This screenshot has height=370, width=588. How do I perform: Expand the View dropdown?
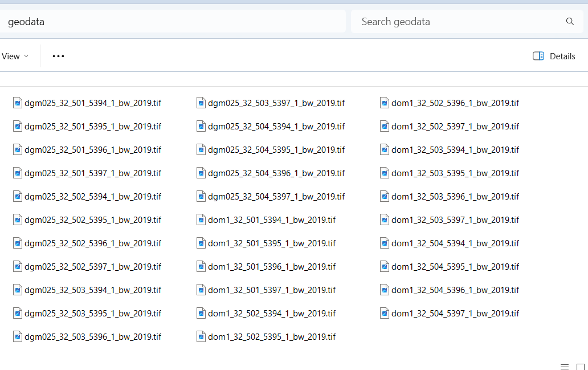15,56
